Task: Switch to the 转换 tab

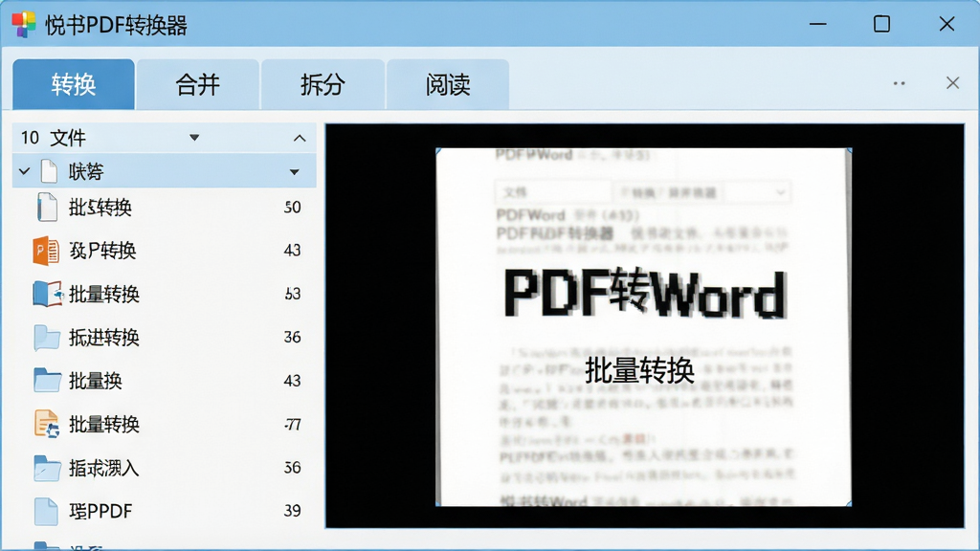Action: pos(73,84)
